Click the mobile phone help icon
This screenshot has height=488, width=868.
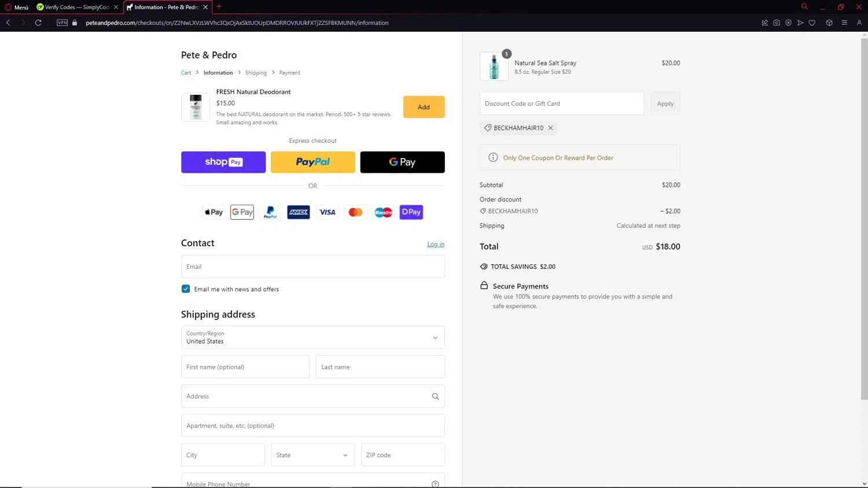tap(435, 484)
